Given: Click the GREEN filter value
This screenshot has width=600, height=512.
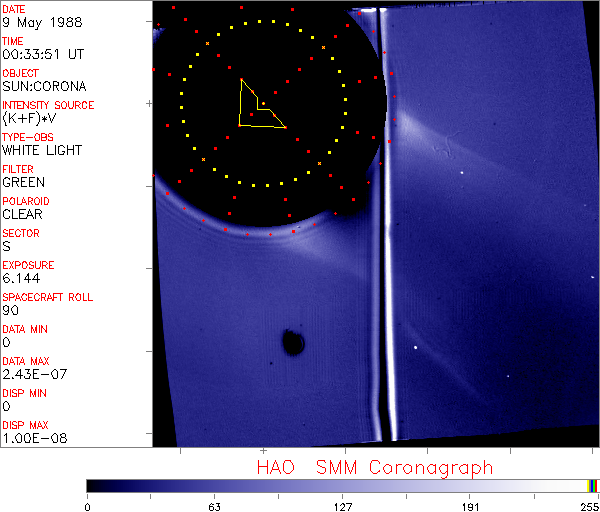Looking at the screenshot, I should click(23, 182).
